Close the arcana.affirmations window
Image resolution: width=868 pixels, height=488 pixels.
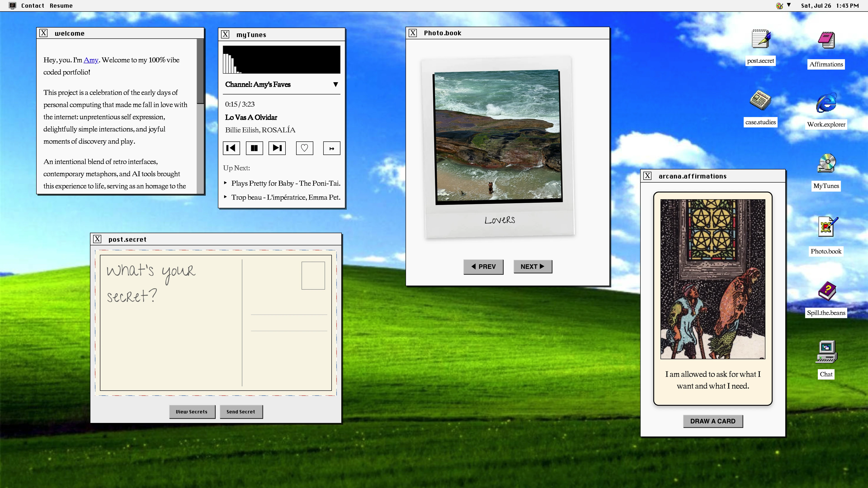point(647,176)
